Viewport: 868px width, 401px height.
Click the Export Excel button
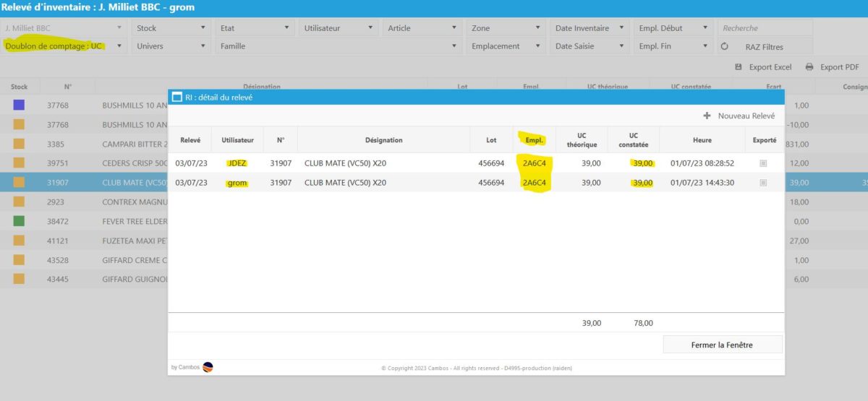763,67
